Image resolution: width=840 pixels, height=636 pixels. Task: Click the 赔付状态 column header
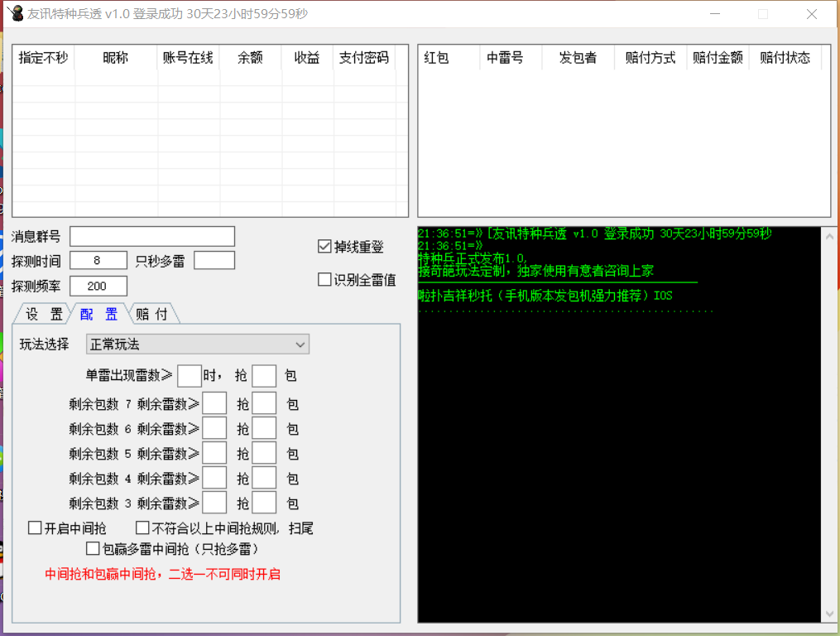(x=785, y=57)
